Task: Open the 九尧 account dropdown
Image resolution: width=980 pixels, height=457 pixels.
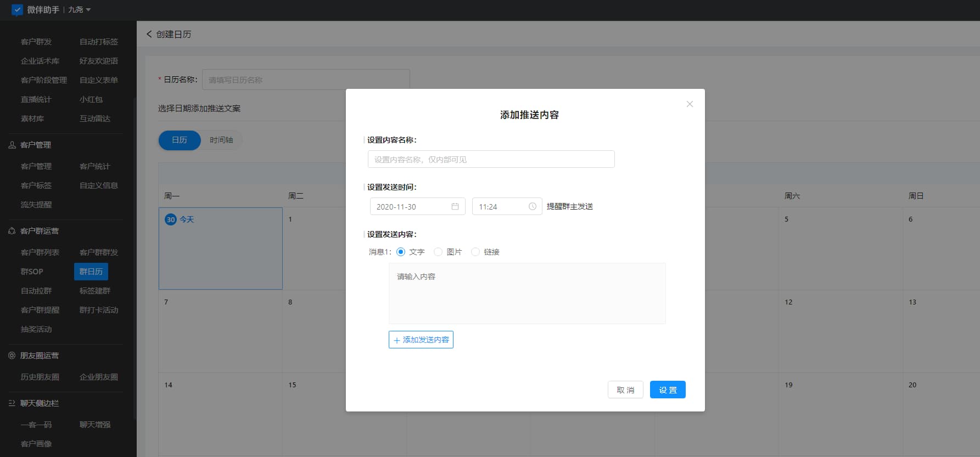Action: [79, 10]
